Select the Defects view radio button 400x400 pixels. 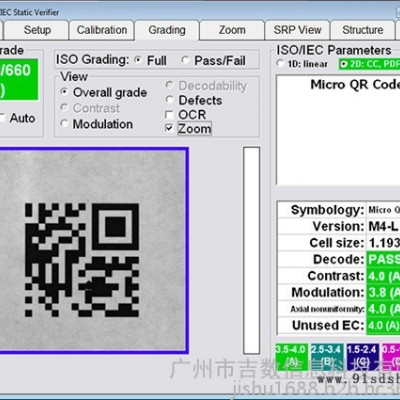point(170,100)
